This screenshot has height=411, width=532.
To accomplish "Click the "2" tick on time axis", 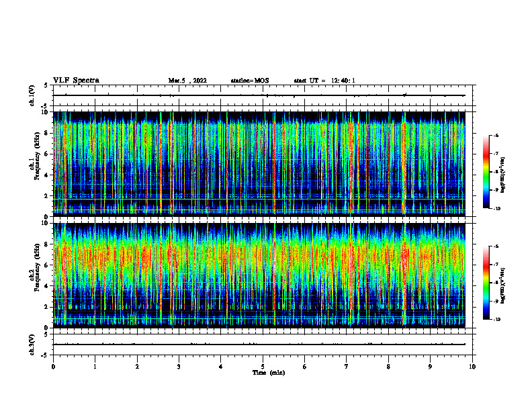I will (x=137, y=367).
